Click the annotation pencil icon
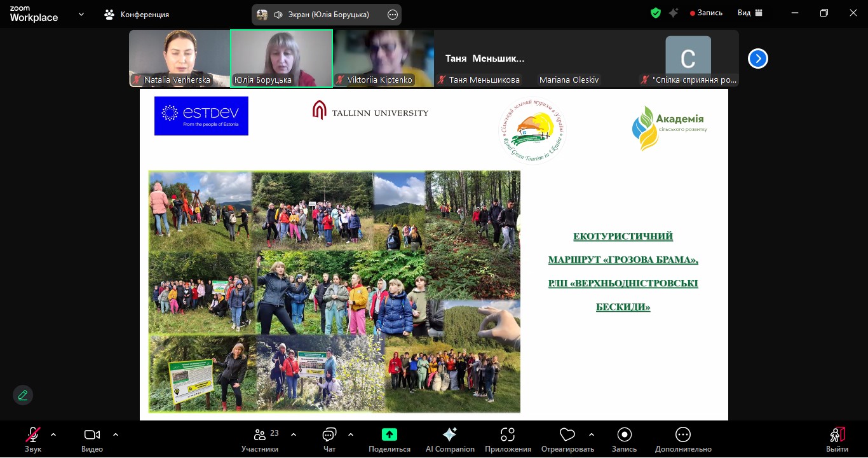Viewport: 868px width, 458px height. [23, 395]
